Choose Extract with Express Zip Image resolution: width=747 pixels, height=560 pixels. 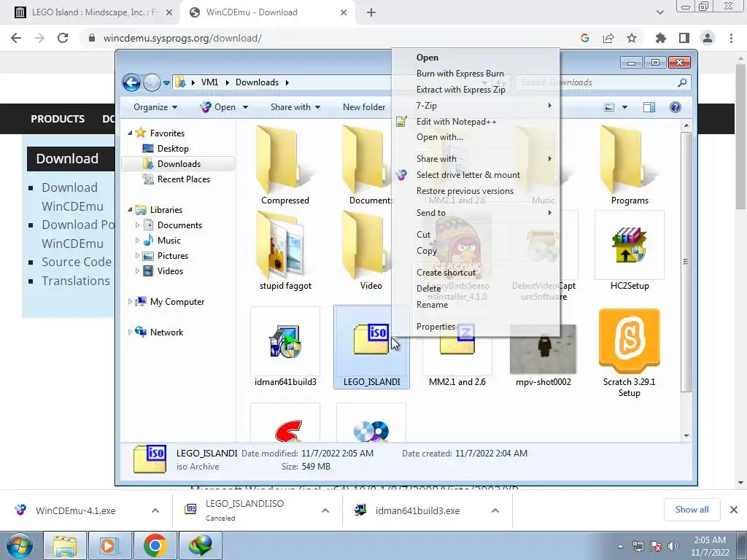[x=476, y=90]
